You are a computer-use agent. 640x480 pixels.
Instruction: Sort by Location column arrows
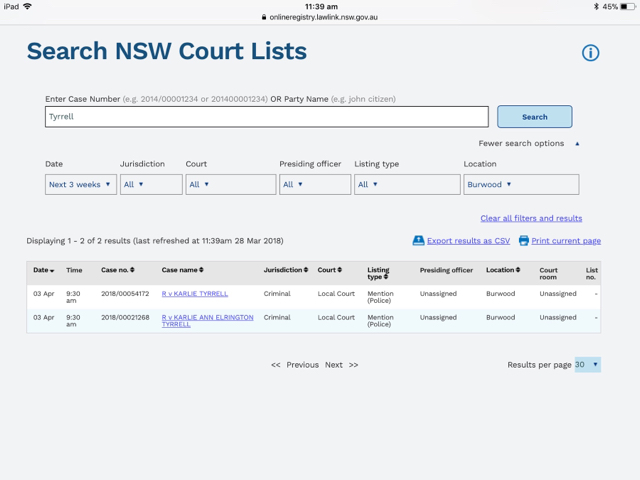point(517,270)
